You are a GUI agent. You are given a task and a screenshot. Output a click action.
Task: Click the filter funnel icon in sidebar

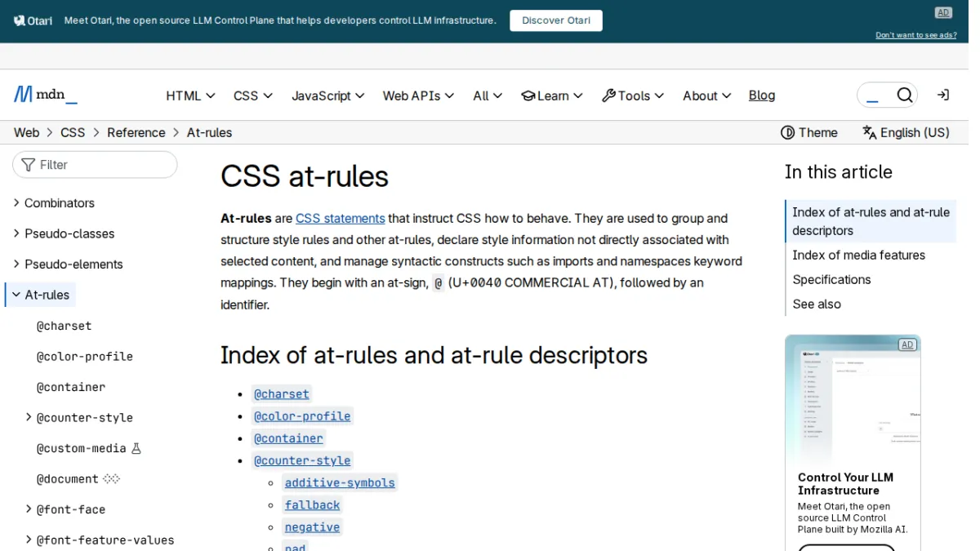point(29,165)
